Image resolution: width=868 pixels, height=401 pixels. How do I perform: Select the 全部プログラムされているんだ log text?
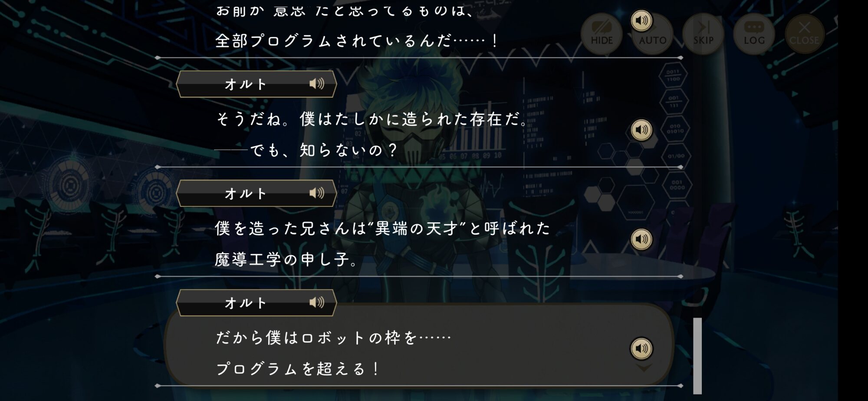coord(357,41)
